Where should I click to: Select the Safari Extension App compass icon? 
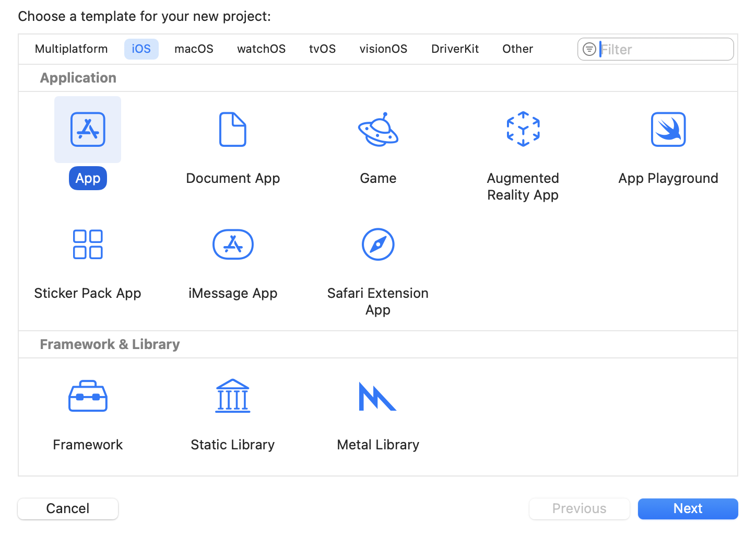378,245
